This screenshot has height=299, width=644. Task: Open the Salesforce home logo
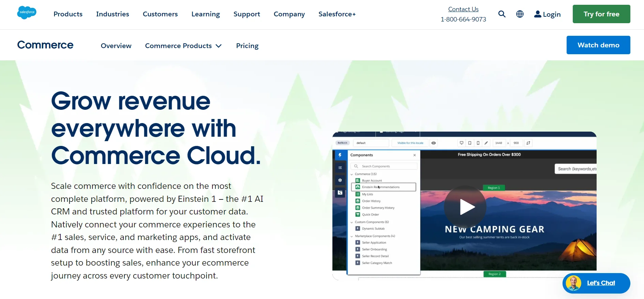click(27, 13)
